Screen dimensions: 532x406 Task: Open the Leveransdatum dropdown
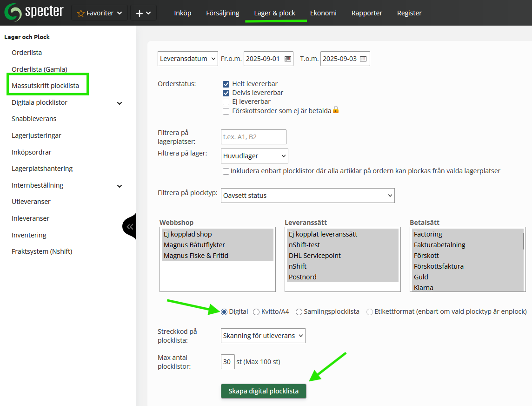(x=188, y=59)
